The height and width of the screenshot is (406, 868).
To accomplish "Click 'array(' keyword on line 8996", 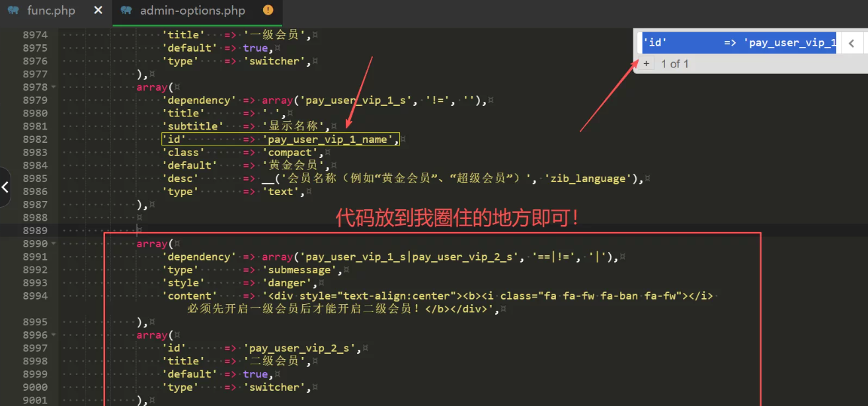I will pyautogui.click(x=153, y=335).
